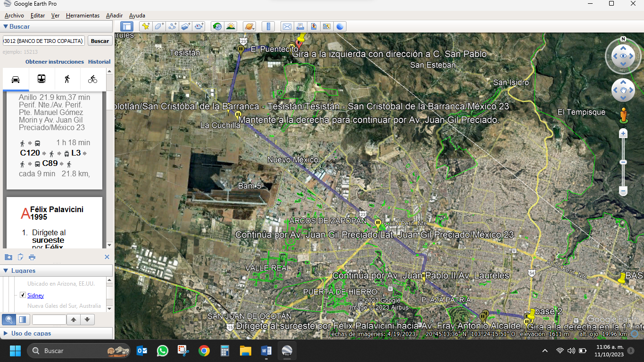Click the zoom out minus button
This screenshot has height=362, width=644.
tap(623, 191)
